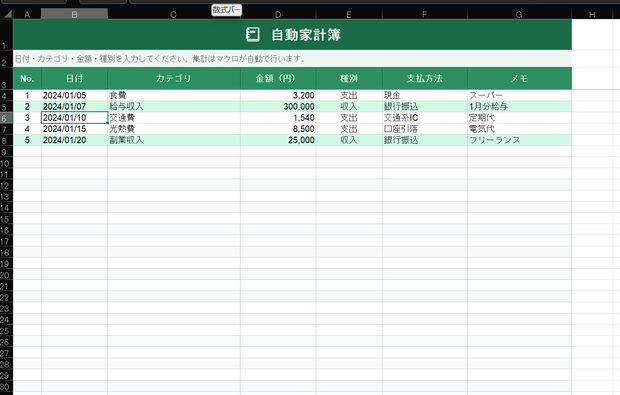This screenshot has width=620, height=395.
Task: Click the 1月分給与 memo cell
Action: 519,106
